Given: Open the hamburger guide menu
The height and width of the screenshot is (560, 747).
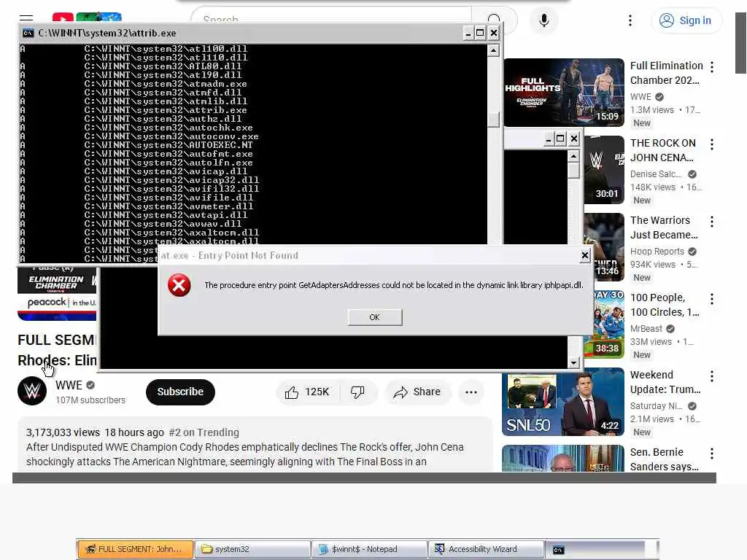Looking at the screenshot, I should (26, 18).
